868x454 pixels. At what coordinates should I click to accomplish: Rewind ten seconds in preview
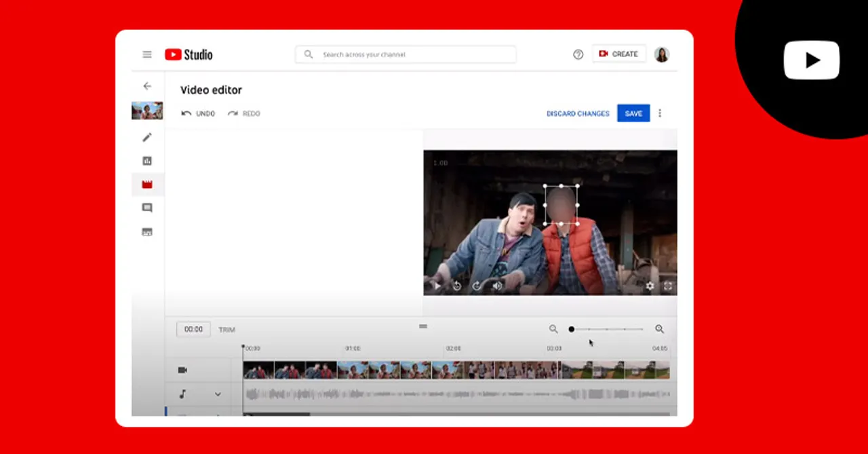coord(457,286)
